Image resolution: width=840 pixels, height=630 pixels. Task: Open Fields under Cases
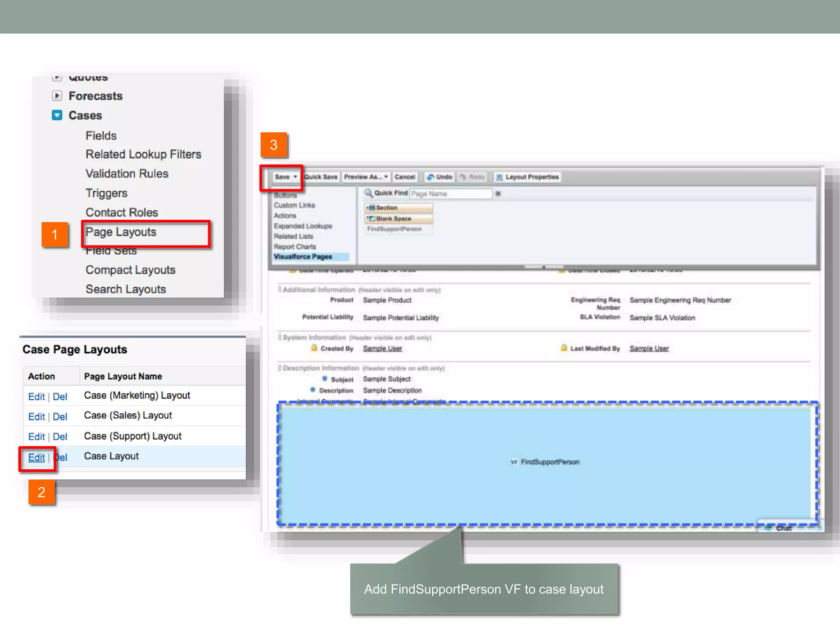click(x=101, y=135)
